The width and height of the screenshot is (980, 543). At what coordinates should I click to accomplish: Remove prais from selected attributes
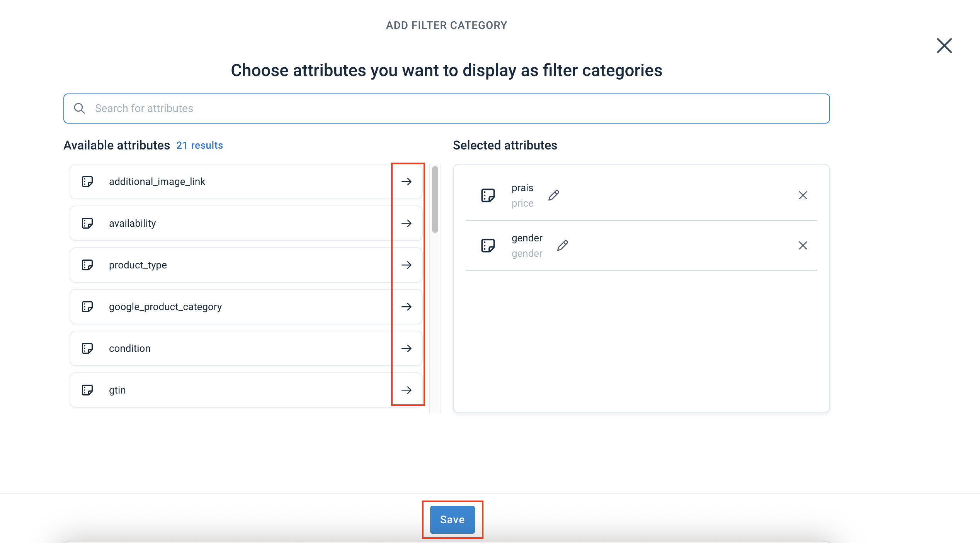803,195
